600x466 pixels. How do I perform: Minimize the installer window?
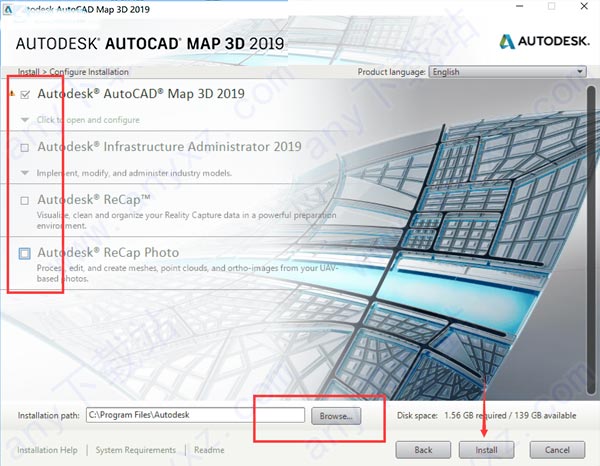520,6
